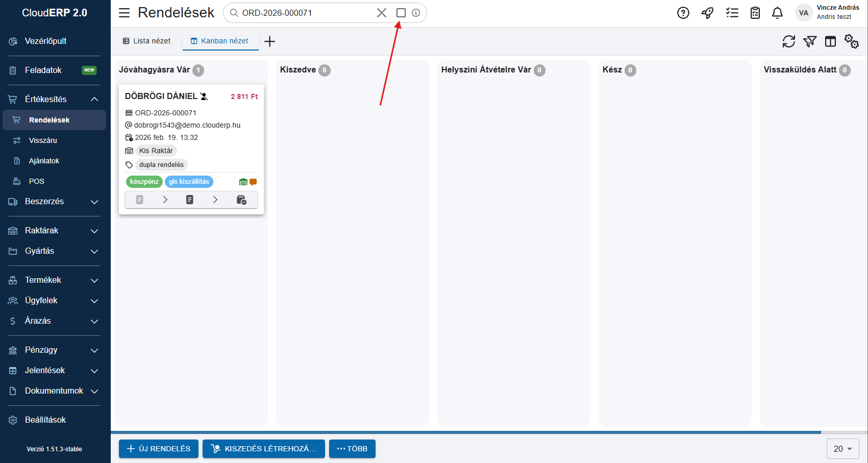Click the help question mark icon
This screenshot has width=868, height=463.
click(x=683, y=13)
